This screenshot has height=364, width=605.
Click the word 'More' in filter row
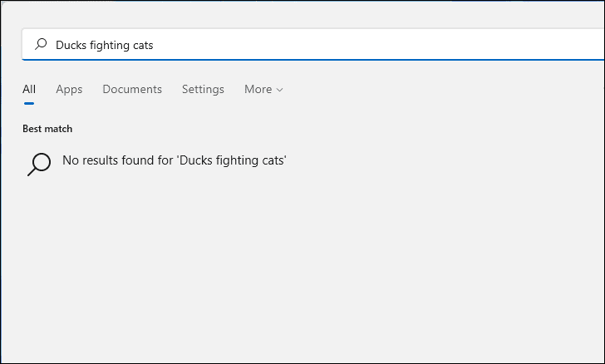(258, 90)
